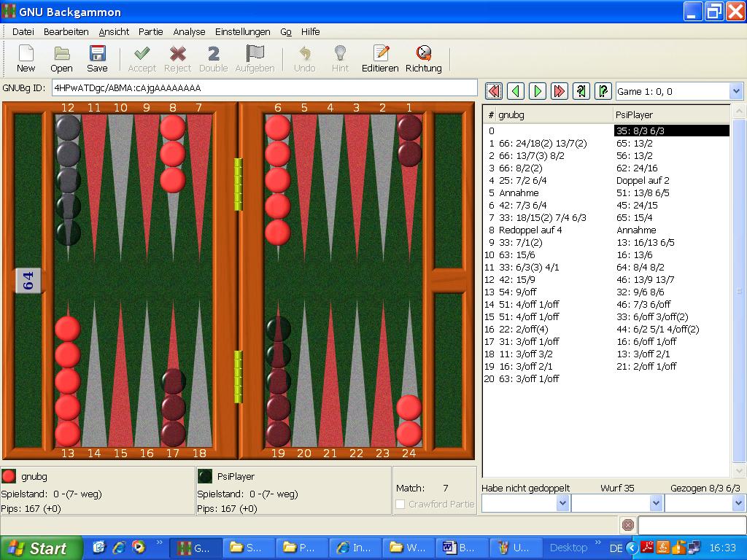Expand hidden tray icons with the arrow
The image size is (747, 560).
pos(632,548)
